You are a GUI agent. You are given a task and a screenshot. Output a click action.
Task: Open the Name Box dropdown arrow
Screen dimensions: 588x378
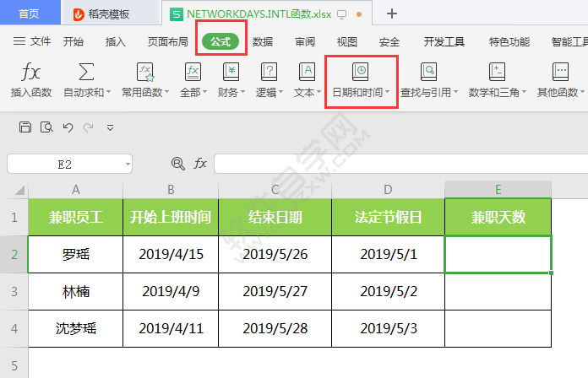[x=128, y=164]
